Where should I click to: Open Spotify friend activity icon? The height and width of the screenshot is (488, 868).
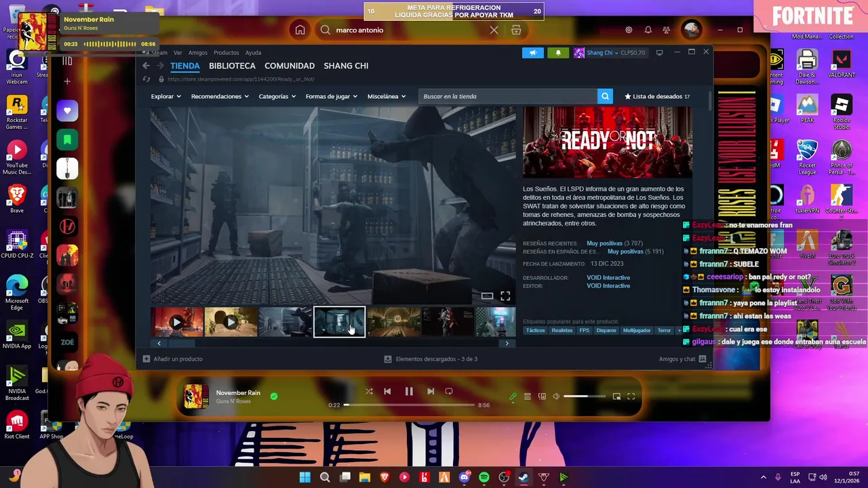pyautogui.click(x=667, y=30)
